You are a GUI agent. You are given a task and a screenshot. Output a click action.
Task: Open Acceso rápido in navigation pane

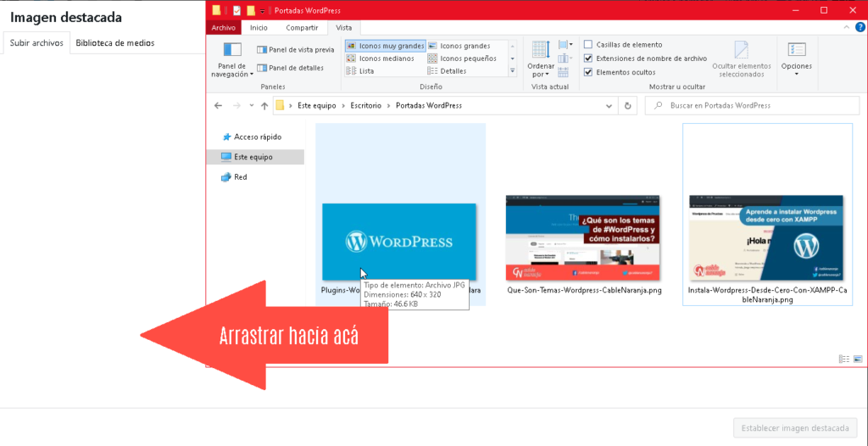253,137
